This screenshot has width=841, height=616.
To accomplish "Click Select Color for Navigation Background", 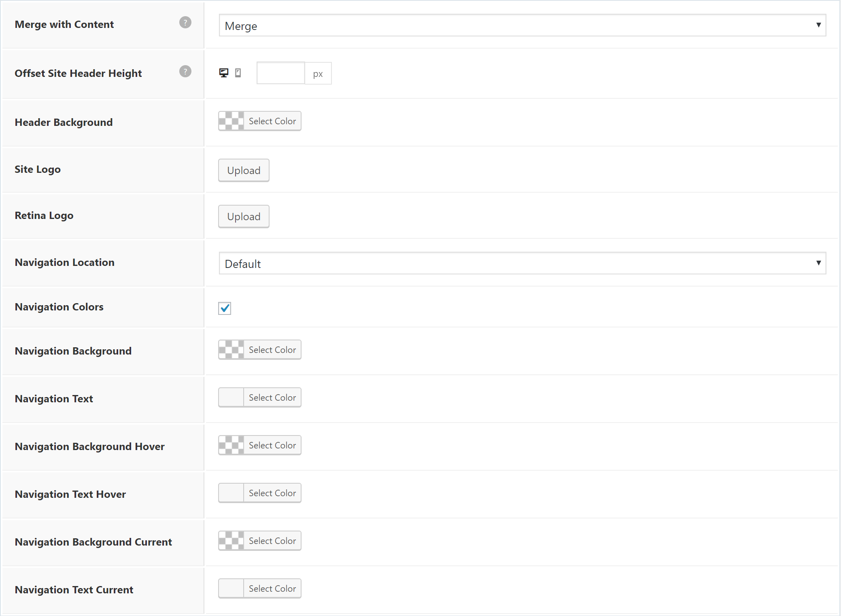I will tap(272, 350).
